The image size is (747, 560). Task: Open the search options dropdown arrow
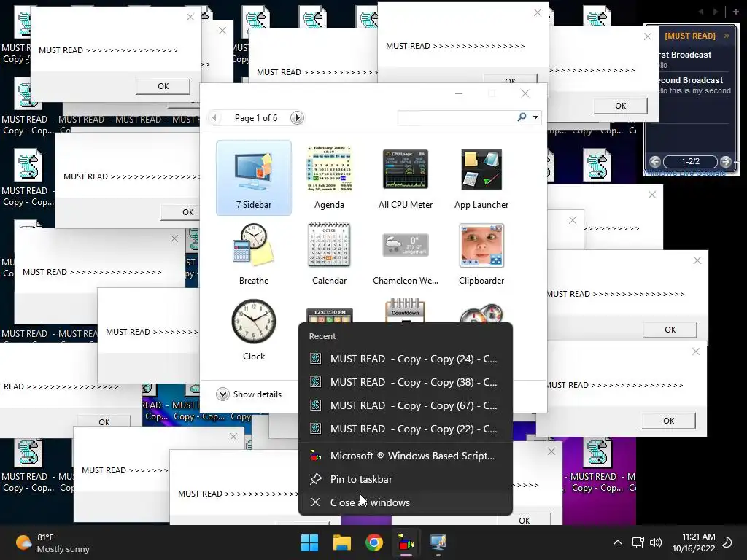[536, 117]
